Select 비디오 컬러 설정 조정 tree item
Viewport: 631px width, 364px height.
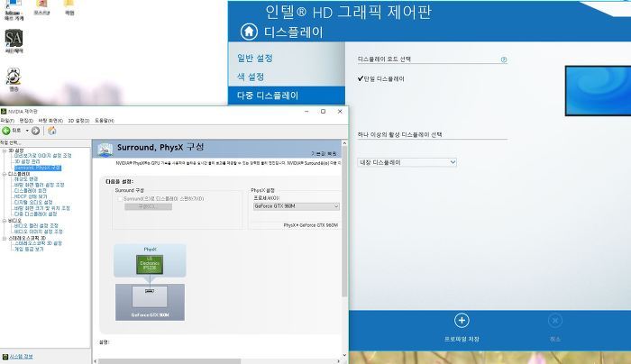click(x=36, y=226)
